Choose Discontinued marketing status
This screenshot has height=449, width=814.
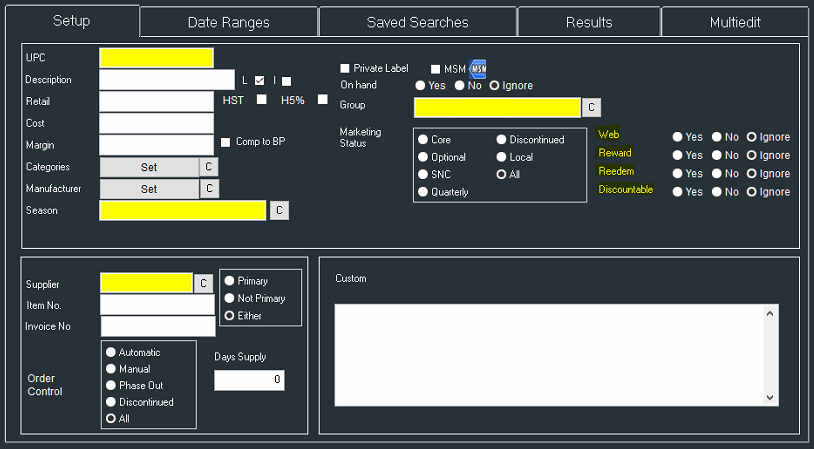[502, 140]
